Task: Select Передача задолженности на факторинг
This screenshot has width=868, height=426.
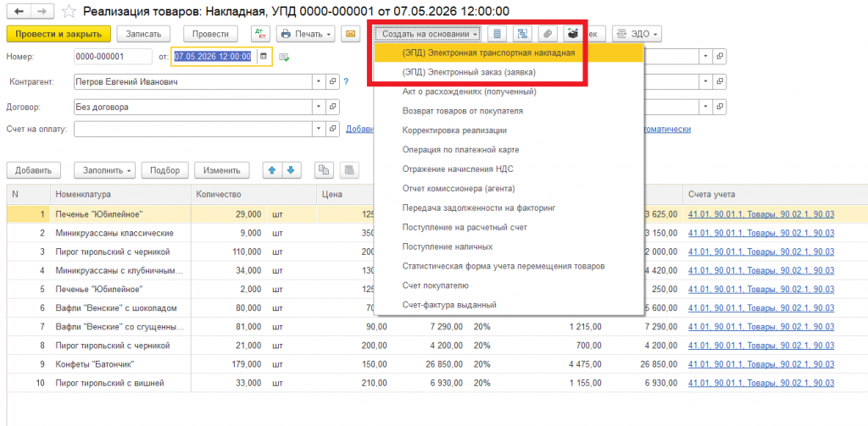Action: coord(509,208)
